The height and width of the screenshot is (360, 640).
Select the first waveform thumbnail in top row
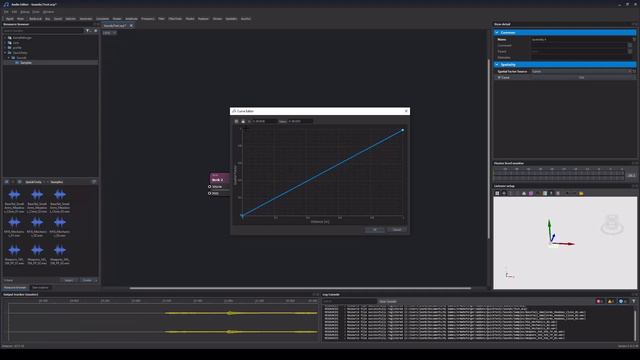(x=14, y=195)
